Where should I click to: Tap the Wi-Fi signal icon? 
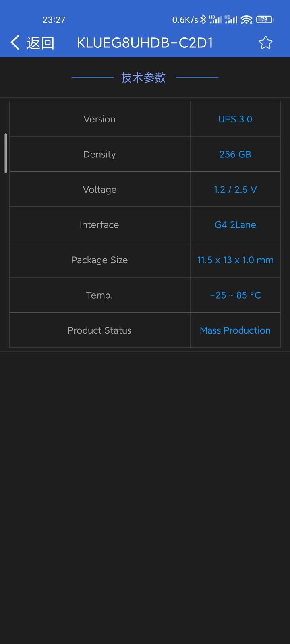coord(246,19)
